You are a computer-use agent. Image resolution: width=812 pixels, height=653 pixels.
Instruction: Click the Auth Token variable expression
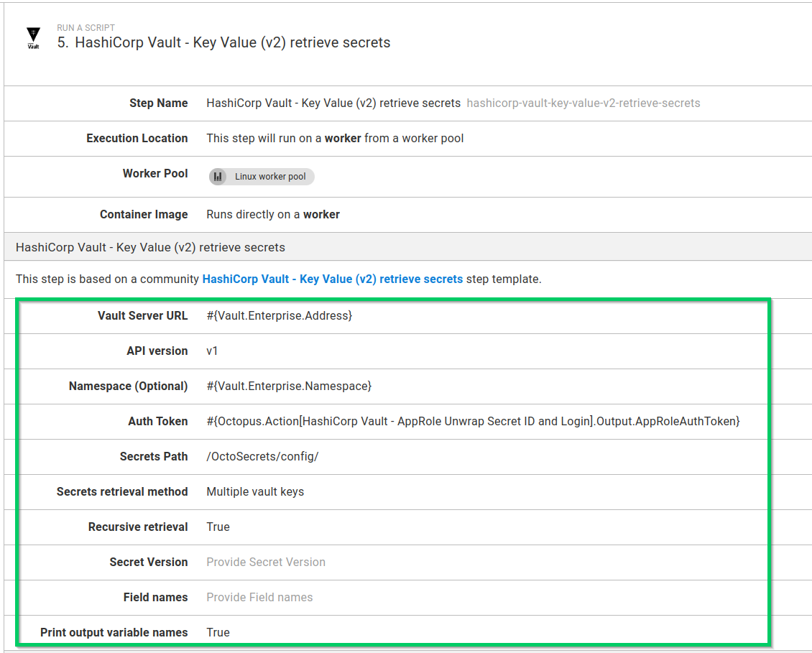pos(472,421)
